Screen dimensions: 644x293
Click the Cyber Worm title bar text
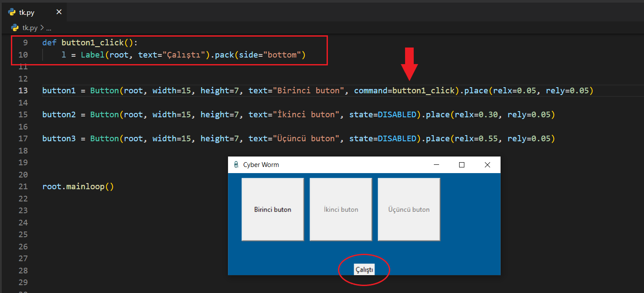pos(261,165)
